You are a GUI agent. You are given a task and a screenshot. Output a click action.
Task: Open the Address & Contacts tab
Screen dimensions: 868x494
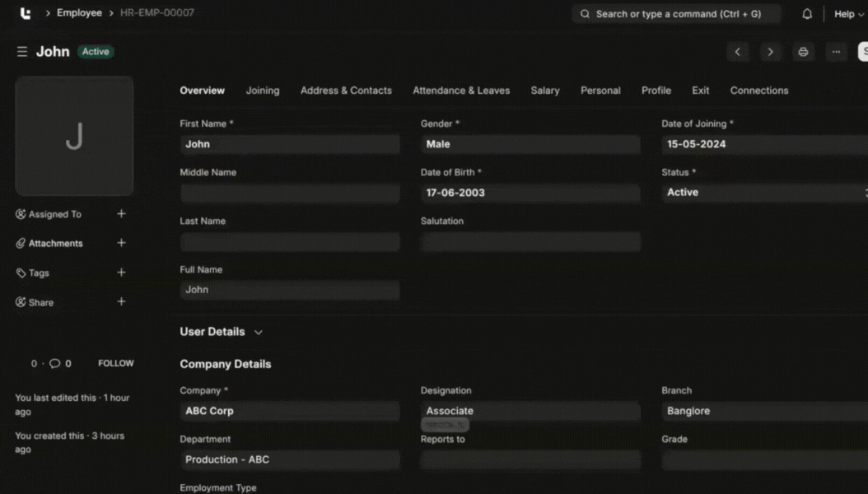346,91
